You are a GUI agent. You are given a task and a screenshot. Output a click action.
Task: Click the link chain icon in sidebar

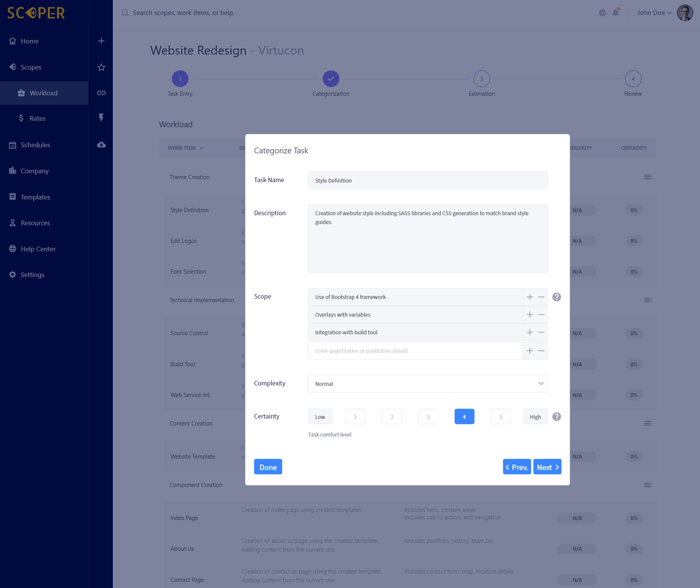click(x=101, y=93)
